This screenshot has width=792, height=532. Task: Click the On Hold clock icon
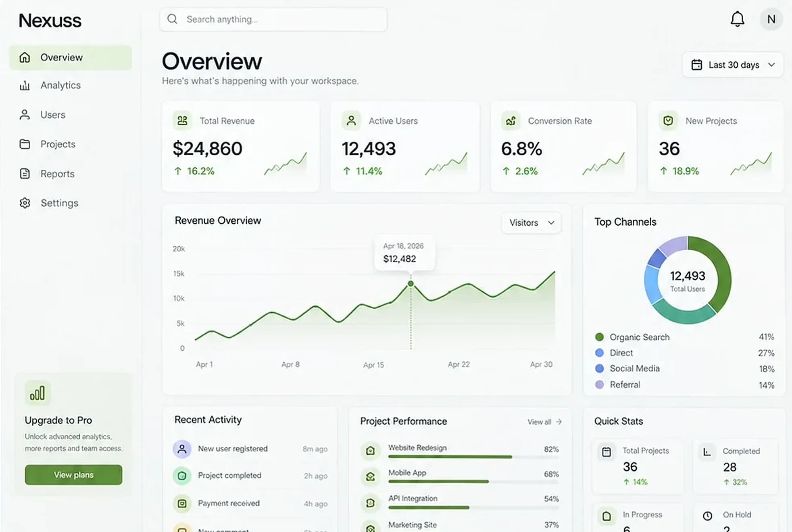707,516
